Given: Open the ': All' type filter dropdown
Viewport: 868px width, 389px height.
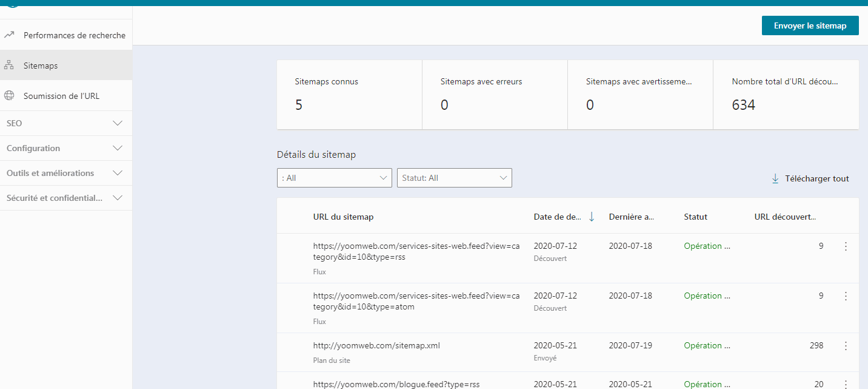Looking at the screenshot, I should 334,178.
